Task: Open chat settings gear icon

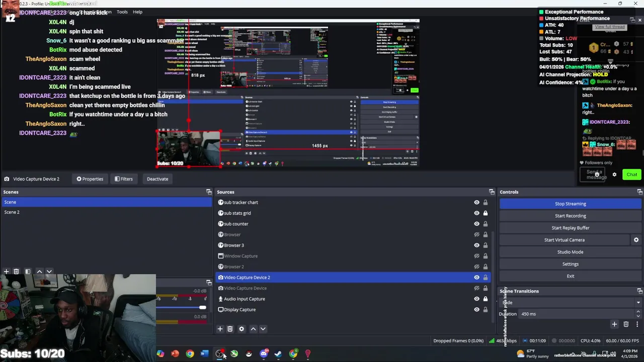Action: click(x=614, y=174)
